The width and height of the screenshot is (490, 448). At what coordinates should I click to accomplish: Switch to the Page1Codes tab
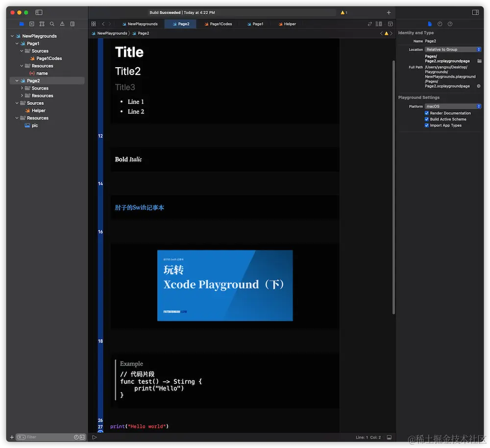coord(218,24)
